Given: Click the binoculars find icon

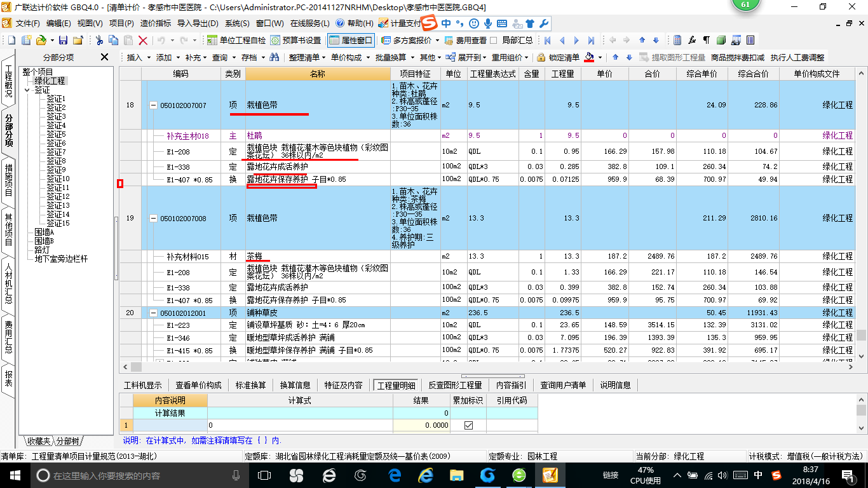Looking at the screenshot, I should coord(275,57).
